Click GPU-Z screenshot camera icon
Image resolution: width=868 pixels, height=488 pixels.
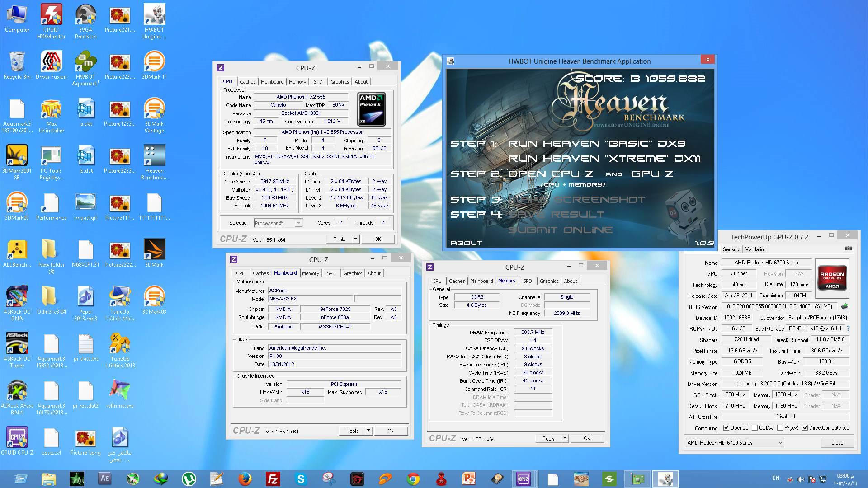point(849,249)
